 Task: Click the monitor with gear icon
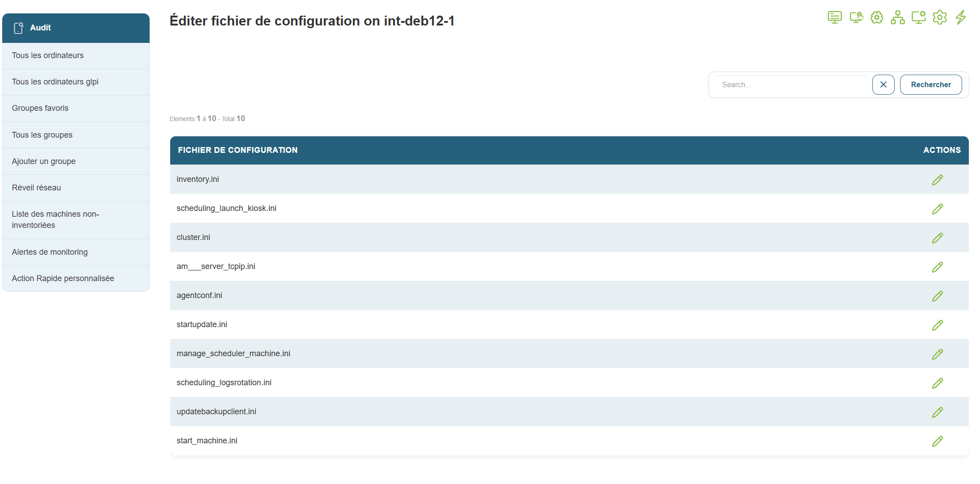[x=918, y=17]
